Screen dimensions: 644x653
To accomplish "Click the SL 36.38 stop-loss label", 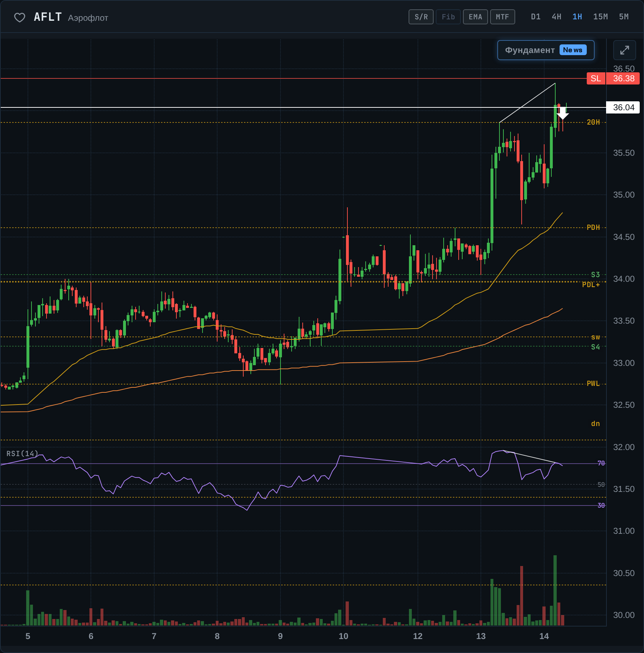I will (613, 78).
